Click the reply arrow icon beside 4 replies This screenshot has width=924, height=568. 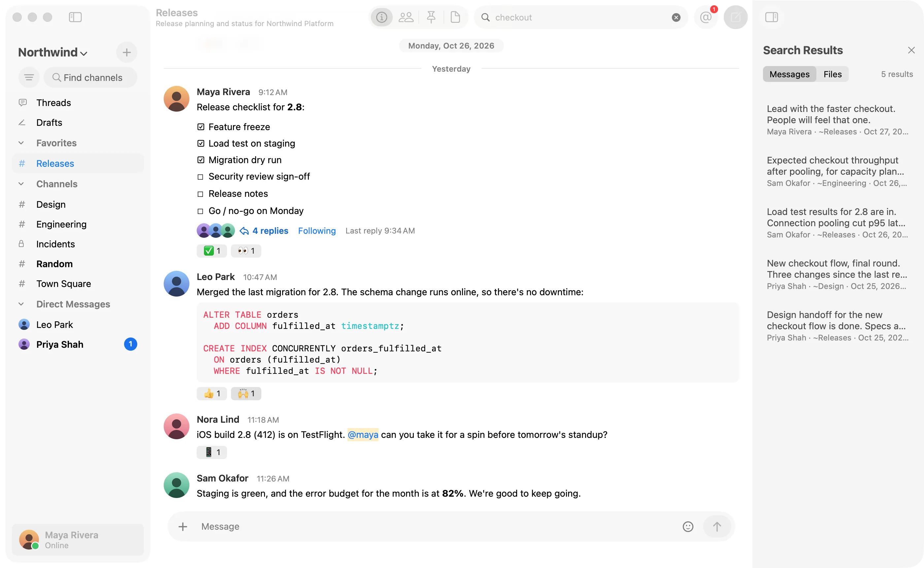click(x=244, y=231)
